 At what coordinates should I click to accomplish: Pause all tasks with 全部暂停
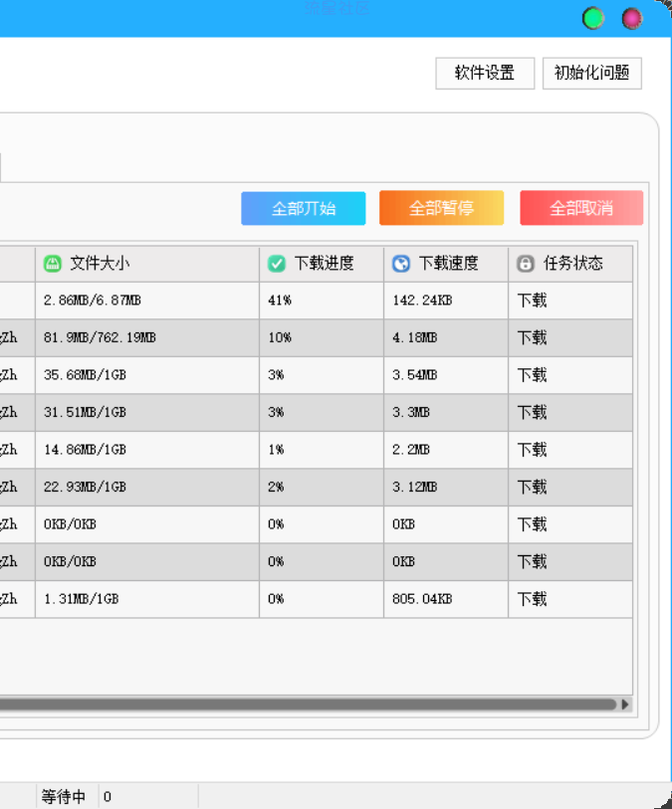(x=441, y=208)
